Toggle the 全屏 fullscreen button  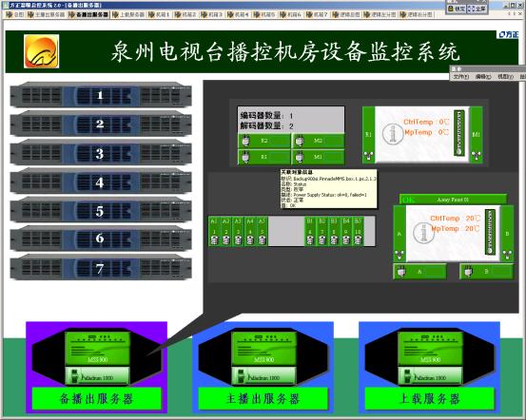(477, 9)
